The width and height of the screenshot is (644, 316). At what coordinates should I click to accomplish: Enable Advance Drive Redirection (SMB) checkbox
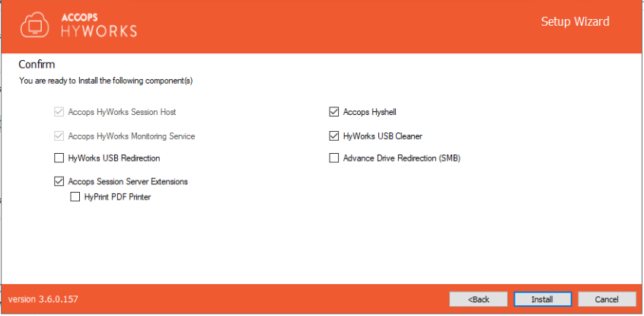coord(333,158)
